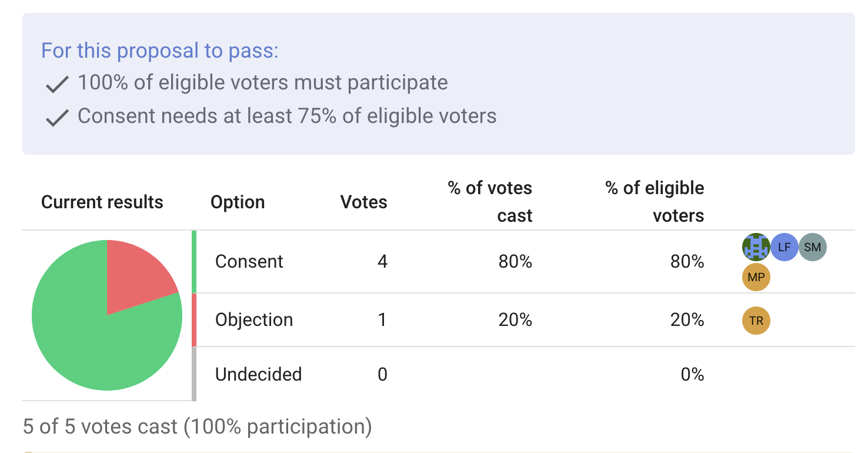
Task: Expand the Objection row details
Action: coord(412,319)
